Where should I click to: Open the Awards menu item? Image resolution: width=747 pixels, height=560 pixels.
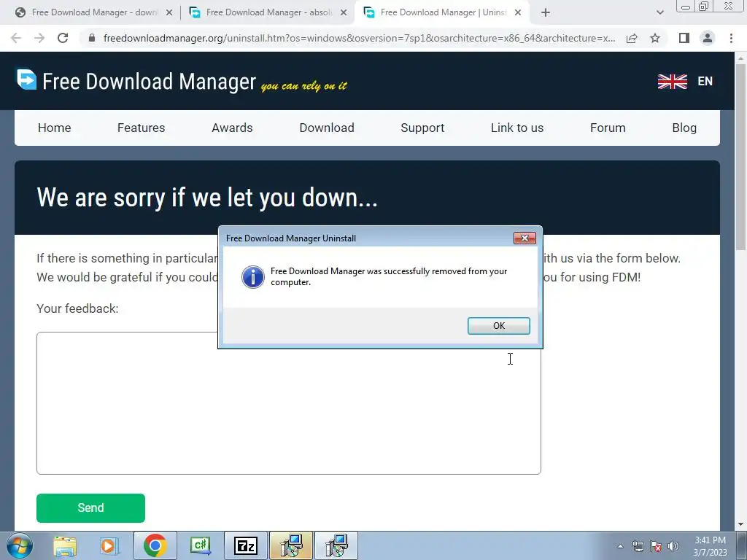[232, 128]
